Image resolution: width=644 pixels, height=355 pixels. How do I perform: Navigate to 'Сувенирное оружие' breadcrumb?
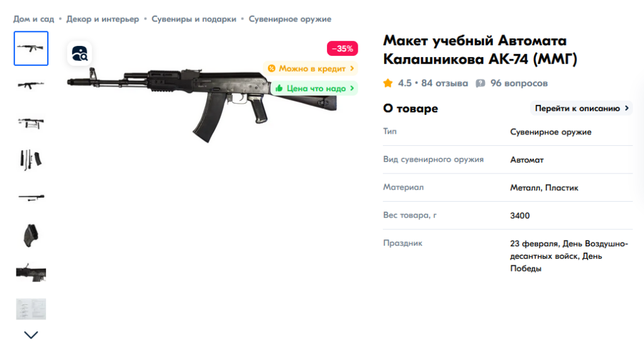tap(290, 19)
